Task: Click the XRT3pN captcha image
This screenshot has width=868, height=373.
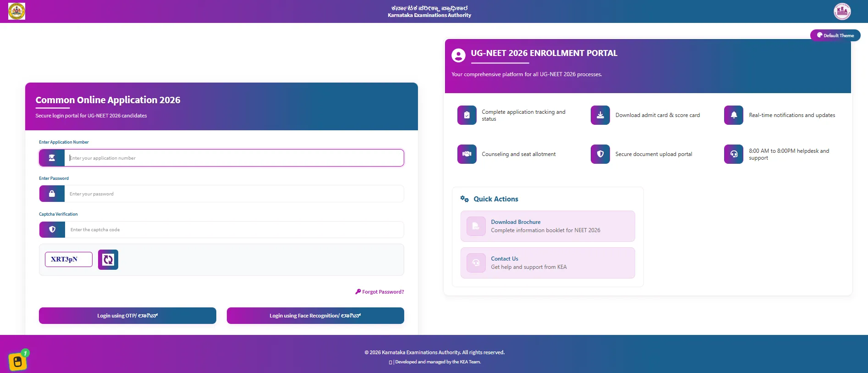Action: pos(69,259)
